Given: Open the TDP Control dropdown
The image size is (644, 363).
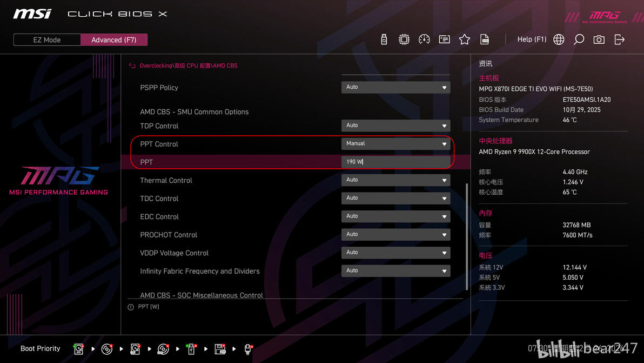Looking at the screenshot, I should (x=395, y=126).
